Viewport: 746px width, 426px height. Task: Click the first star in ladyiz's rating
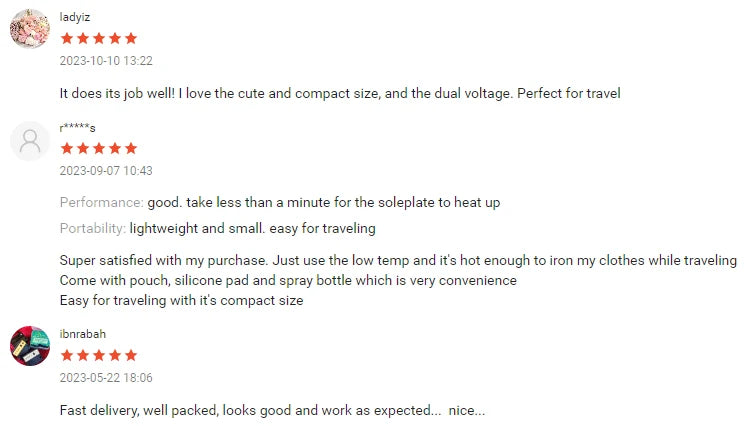click(x=67, y=38)
